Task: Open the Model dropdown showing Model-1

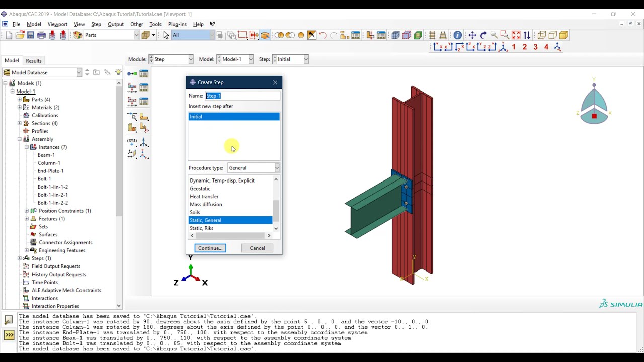Action: click(251, 59)
